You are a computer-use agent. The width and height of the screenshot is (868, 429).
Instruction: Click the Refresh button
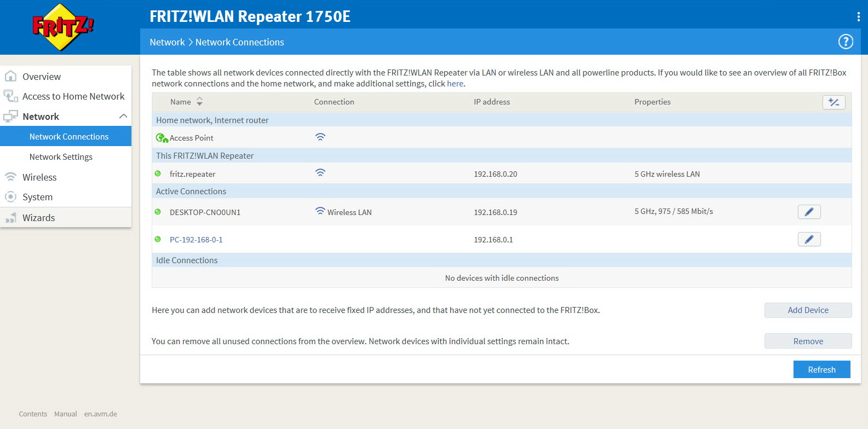point(821,369)
